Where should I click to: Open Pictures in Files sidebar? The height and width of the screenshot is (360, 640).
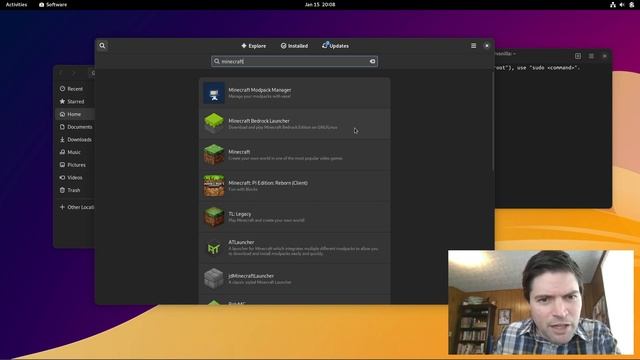[75, 164]
